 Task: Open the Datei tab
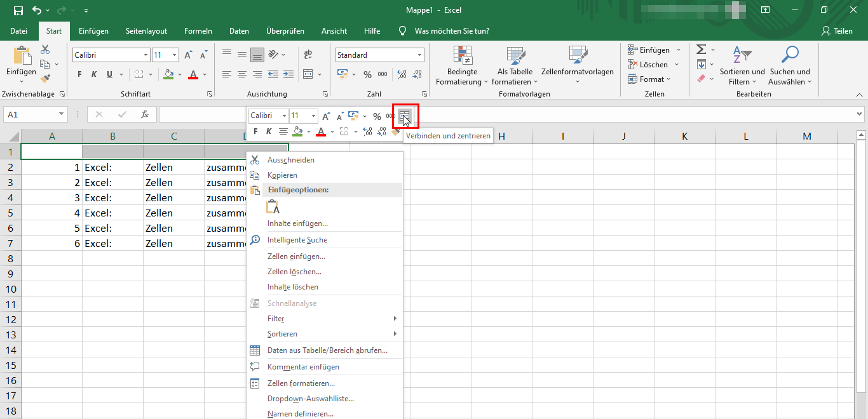point(18,30)
